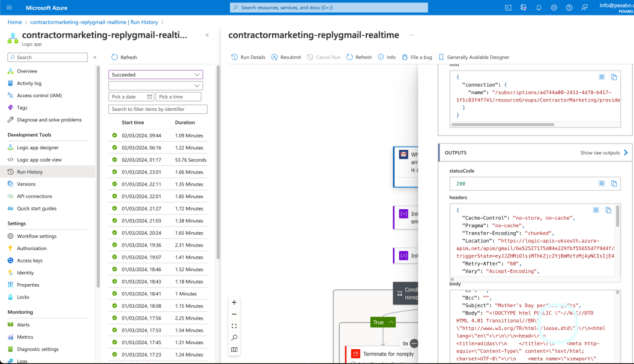Click Refresh in the run toolbar
Viewport: 634px width, 364px height.
[359, 58]
